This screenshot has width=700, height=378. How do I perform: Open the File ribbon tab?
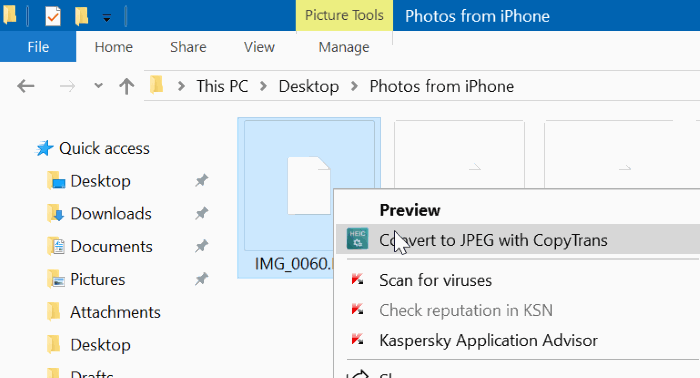[x=38, y=46]
